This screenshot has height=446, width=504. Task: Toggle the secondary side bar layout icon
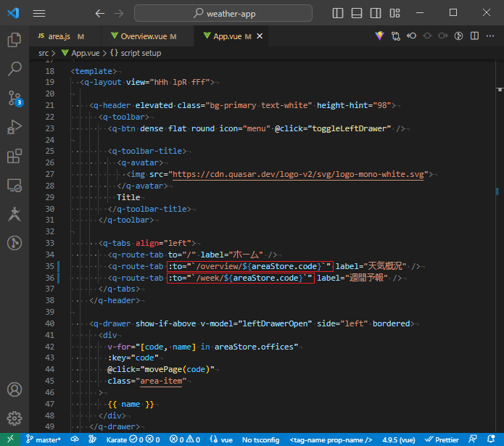click(376, 13)
